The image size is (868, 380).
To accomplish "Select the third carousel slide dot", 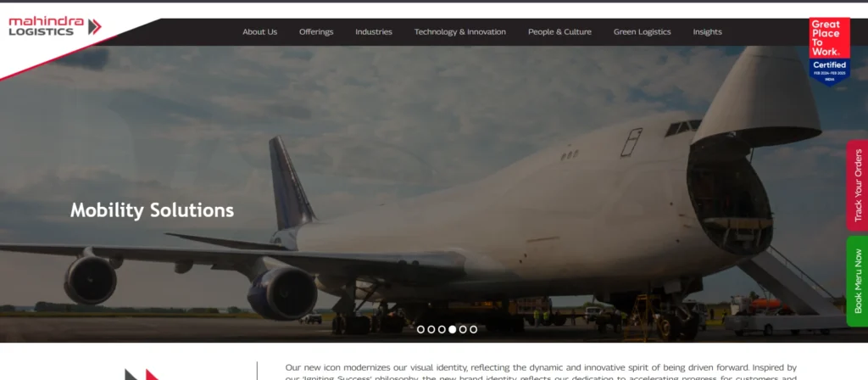I will click(x=442, y=329).
